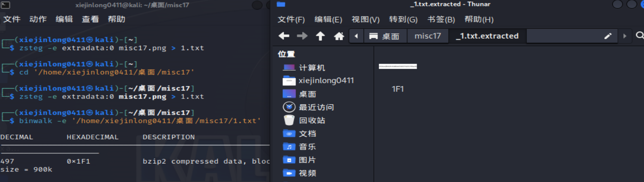Click the search magnifier icon in Thunar
This screenshot has width=644, height=182.
point(640,35)
